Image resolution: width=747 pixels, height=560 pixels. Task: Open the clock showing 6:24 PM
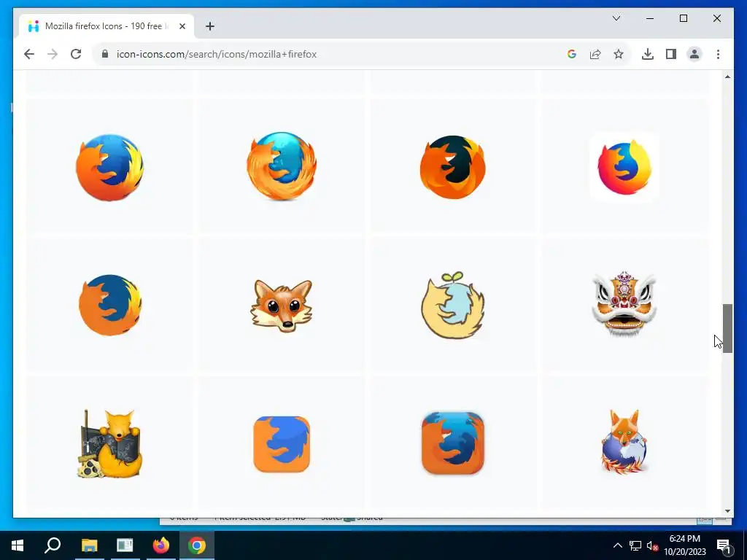685,545
